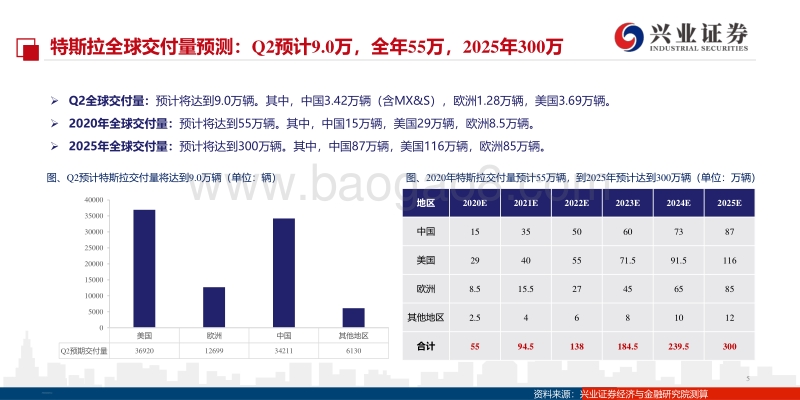Click the 2020E column header
The height and width of the screenshot is (400, 800).
(474, 203)
